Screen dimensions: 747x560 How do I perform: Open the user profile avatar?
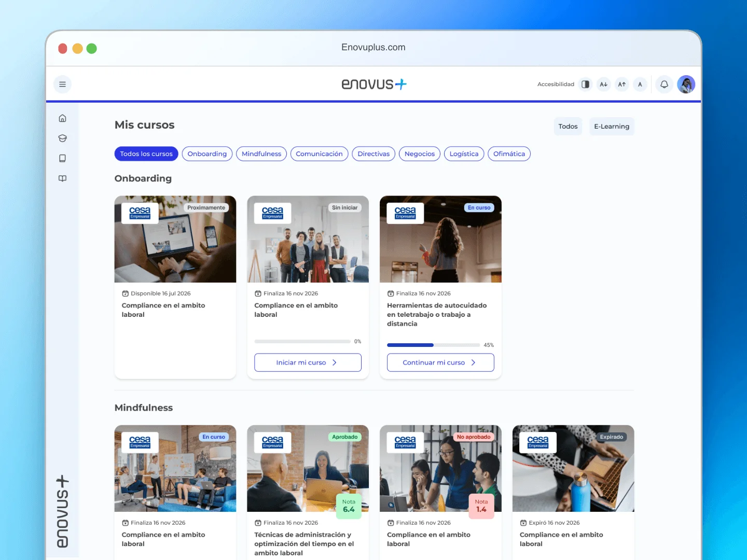point(686,85)
